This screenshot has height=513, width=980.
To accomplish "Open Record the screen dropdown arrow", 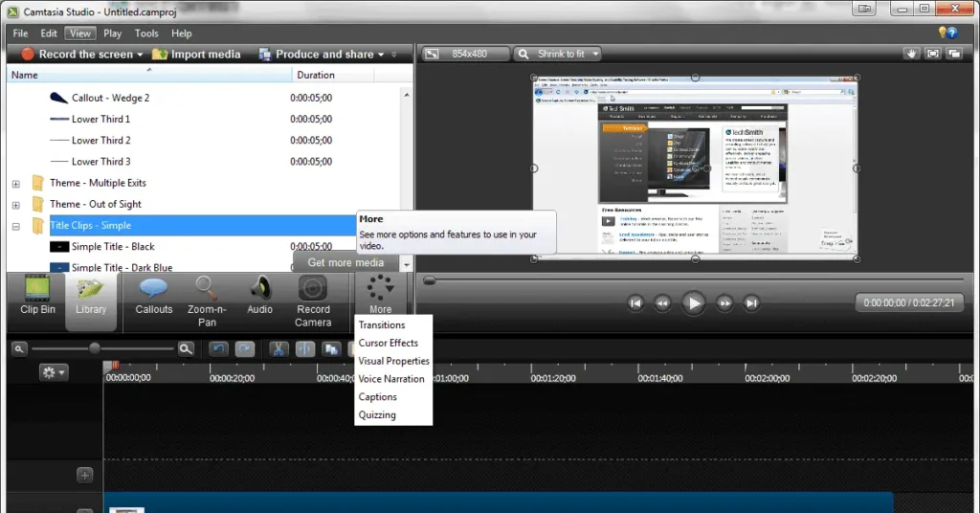I will 140,55.
